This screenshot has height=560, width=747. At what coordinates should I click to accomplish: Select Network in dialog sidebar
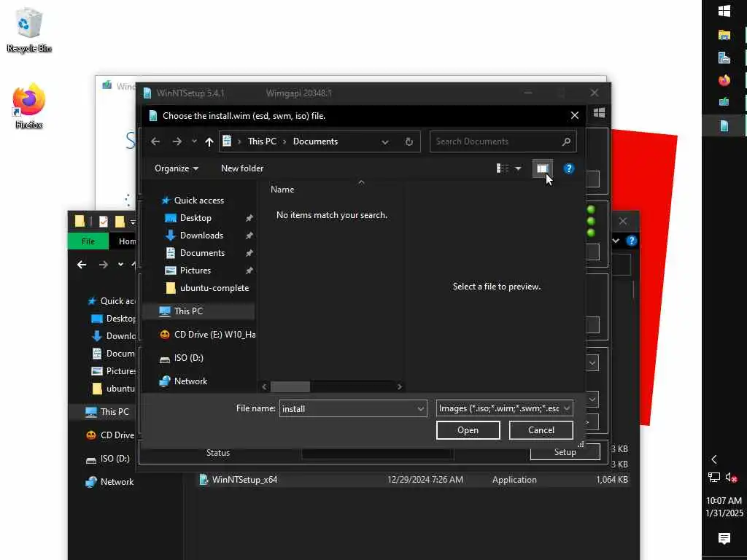(190, 381)
